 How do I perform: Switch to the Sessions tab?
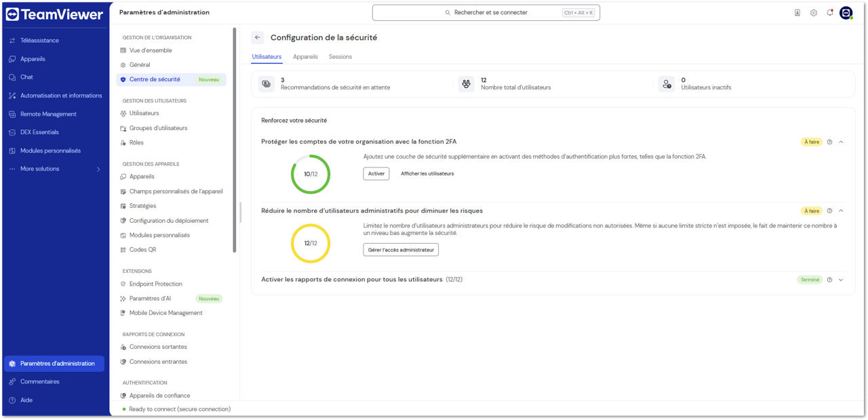click(340, 57)
